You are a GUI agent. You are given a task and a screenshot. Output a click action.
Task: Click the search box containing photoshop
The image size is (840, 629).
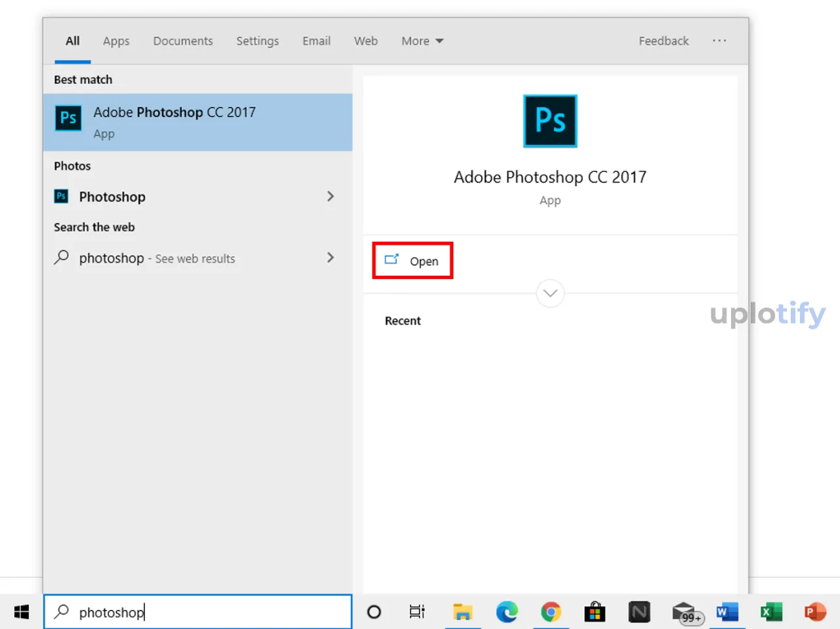(x=198, y=612)
